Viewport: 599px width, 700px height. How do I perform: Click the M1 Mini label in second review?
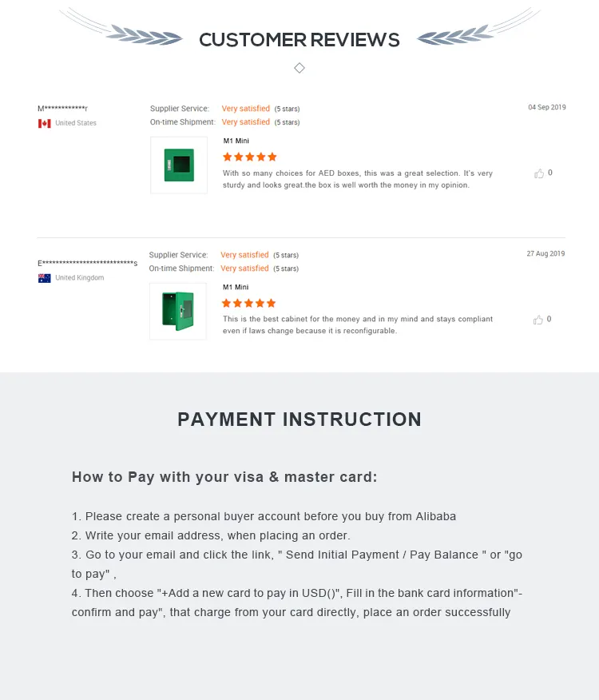click(x=236, y=287)
